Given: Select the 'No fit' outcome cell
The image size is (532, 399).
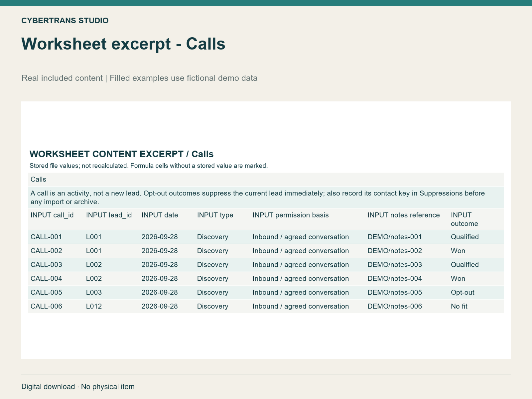Looking at the screenshot, I should [x=459, y=307].
